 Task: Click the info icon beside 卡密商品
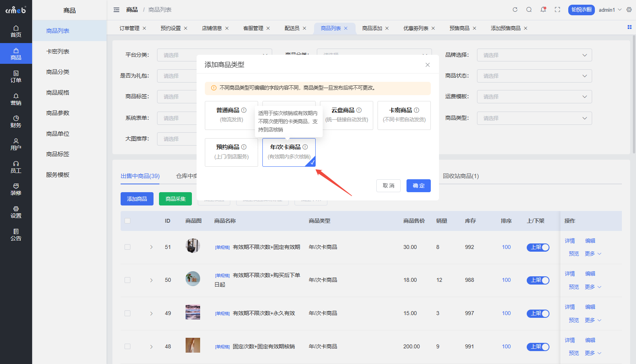click(417, 110)
